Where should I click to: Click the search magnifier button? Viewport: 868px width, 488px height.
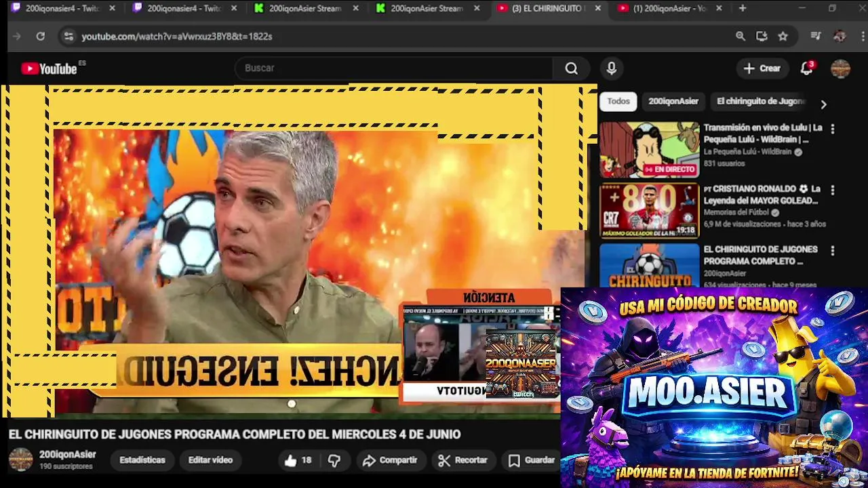[571, 68]
